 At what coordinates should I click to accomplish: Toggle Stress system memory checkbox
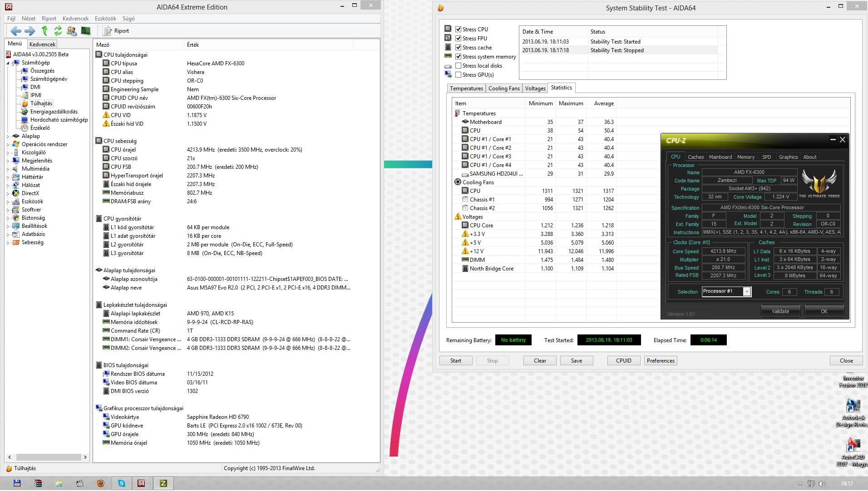[x=459, y=57]
